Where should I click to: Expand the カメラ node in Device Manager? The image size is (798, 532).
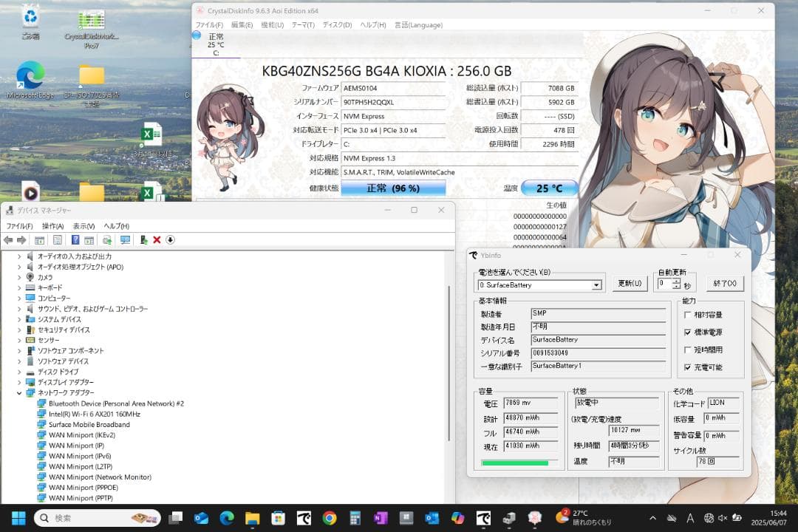tap(19, 278)
